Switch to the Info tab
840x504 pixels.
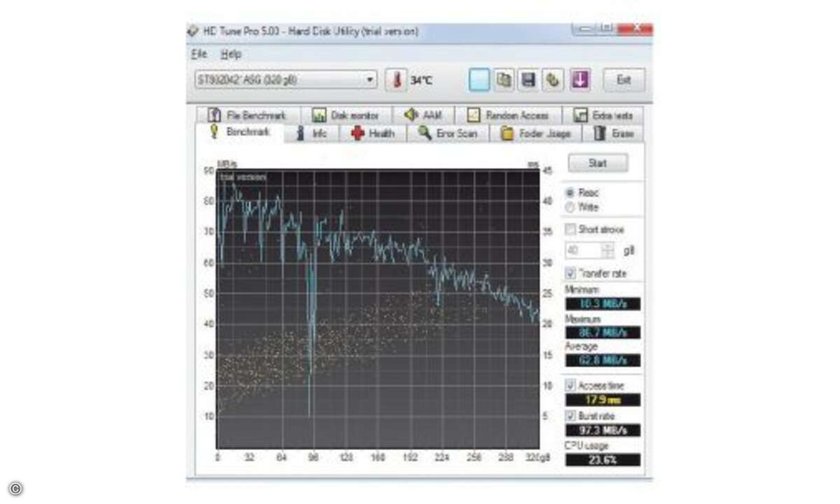[x=312, y=133]
